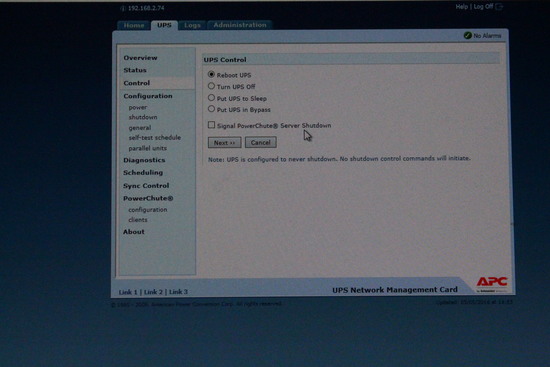550x367 pixels.
Task: Open general configuration submenu item
Action: 140,128
